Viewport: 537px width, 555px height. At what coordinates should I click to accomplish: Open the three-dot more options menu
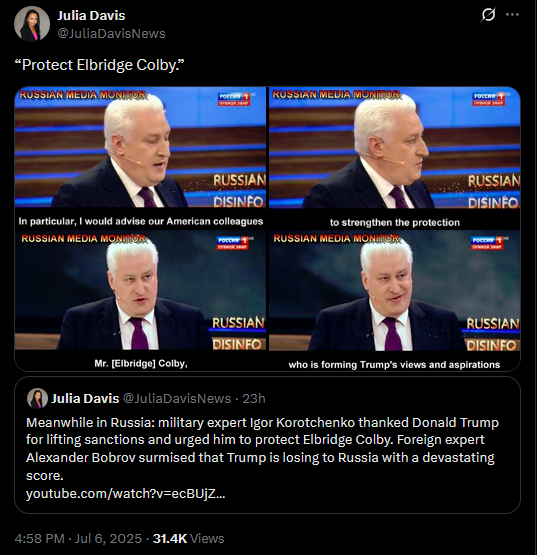[512, 15]
